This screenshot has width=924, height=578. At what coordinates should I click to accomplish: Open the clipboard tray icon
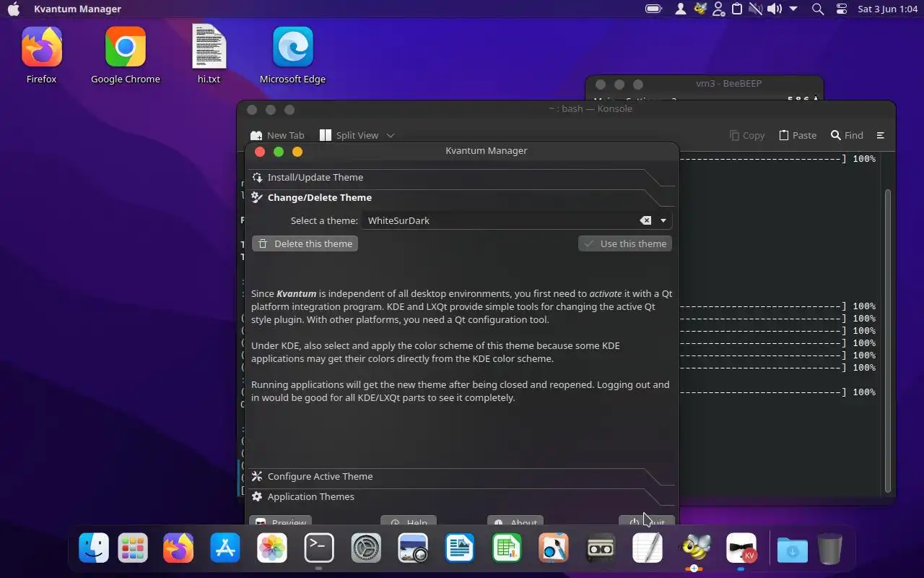737,9
